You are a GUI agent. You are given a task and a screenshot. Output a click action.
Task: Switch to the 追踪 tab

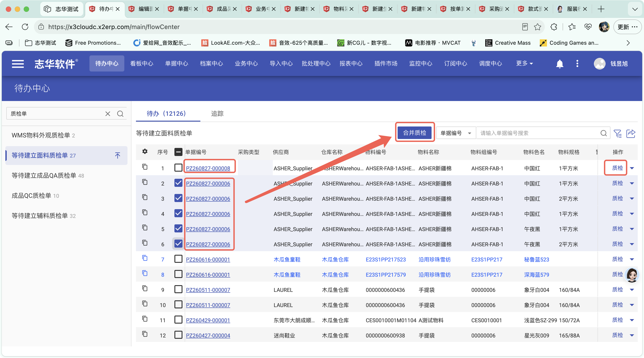[217, 114]
